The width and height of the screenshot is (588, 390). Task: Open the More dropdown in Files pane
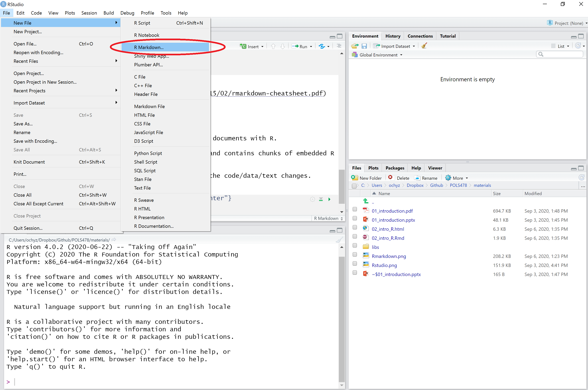click(x=457, y=178)
